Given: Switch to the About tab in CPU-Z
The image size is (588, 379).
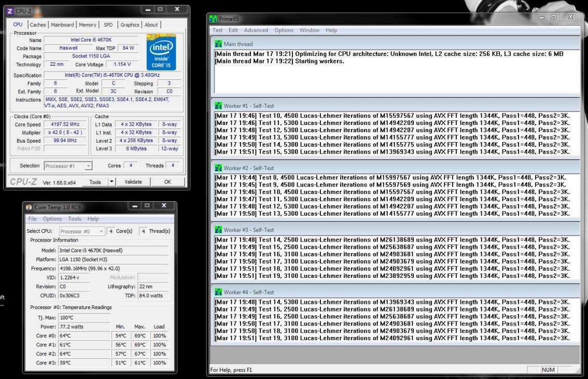Looking at the screenshot, I should point(151,25).
